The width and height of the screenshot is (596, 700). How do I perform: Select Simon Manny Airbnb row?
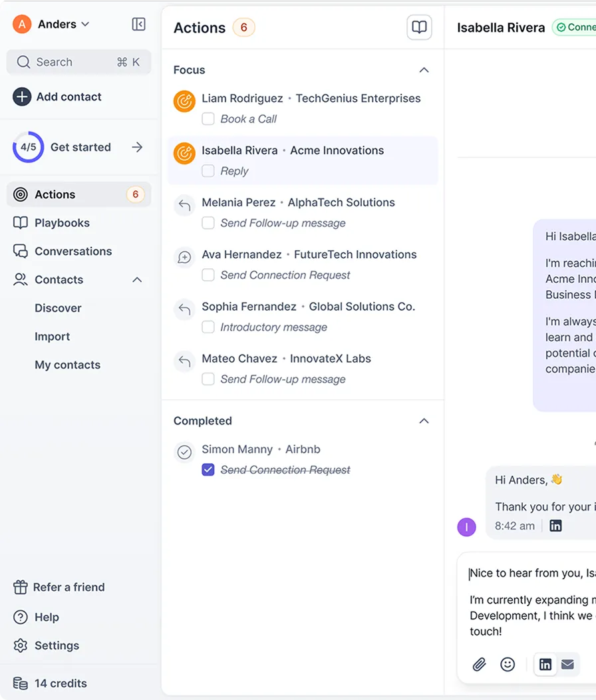pyautogui.click(x=303, y=459)
